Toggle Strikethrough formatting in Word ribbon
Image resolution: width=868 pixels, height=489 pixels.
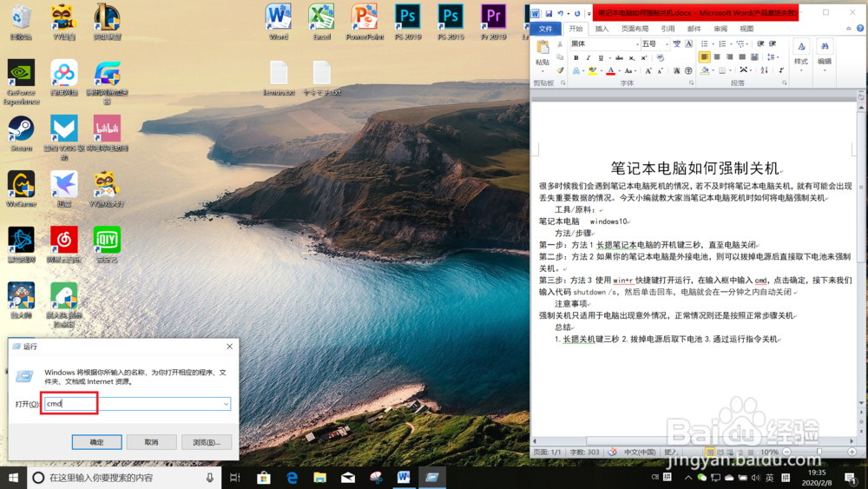[619, 57]
